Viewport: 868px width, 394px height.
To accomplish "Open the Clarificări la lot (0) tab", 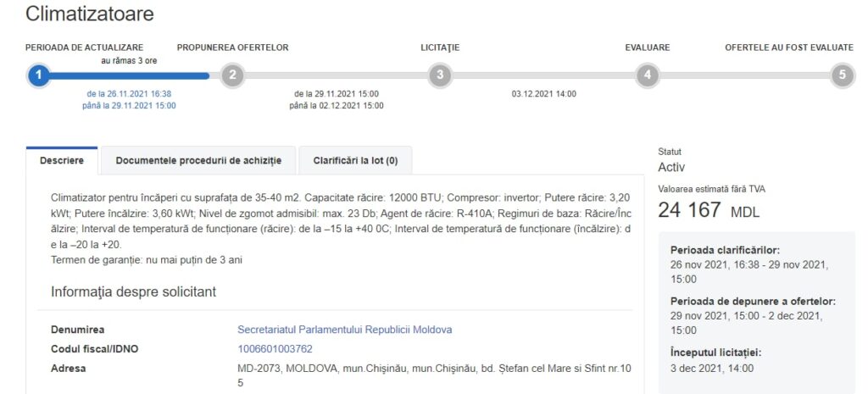I will [356, 160].
